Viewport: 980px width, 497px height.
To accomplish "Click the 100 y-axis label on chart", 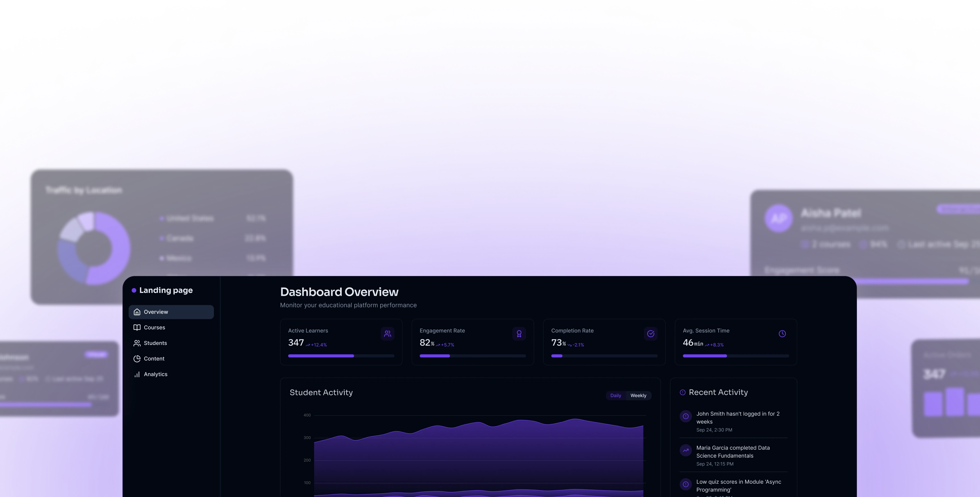I will point(307,483).
